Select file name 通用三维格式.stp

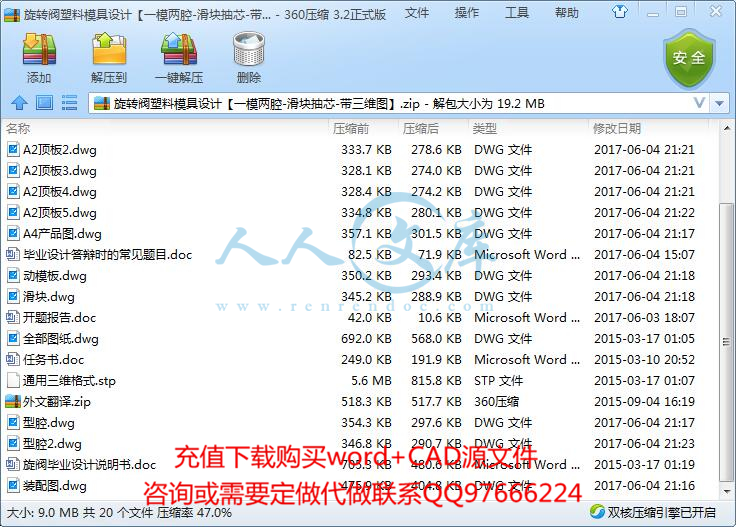click(69, 381)
